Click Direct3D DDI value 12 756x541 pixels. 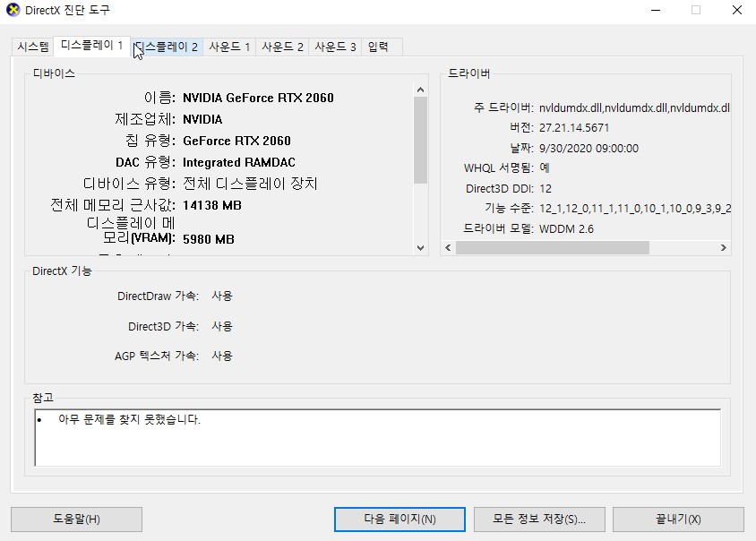click(546, 188)
